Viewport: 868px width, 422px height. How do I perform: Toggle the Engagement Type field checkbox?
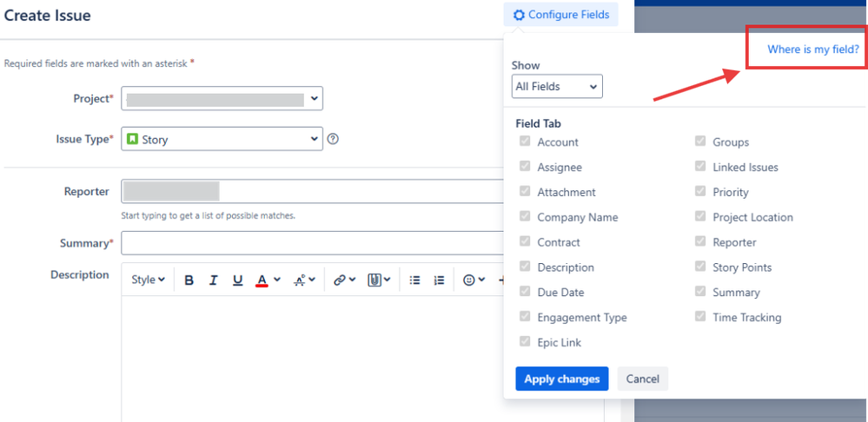point(525,316)
